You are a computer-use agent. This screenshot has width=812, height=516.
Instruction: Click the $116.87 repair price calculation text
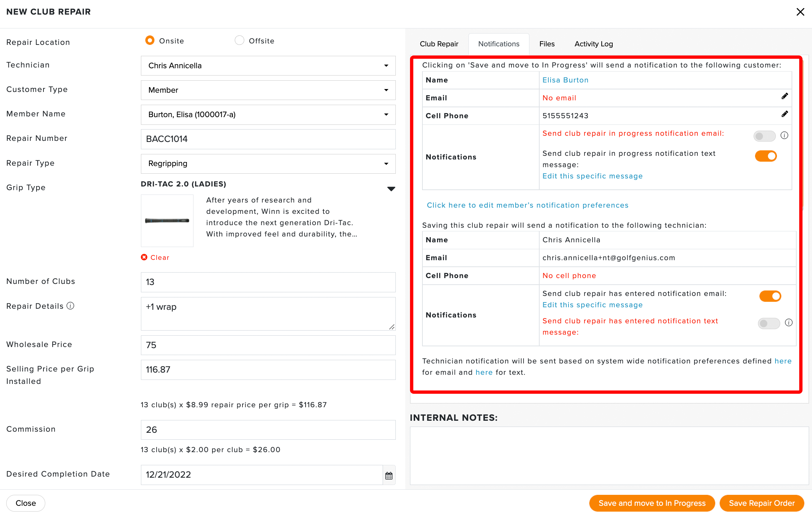point(234,405)
